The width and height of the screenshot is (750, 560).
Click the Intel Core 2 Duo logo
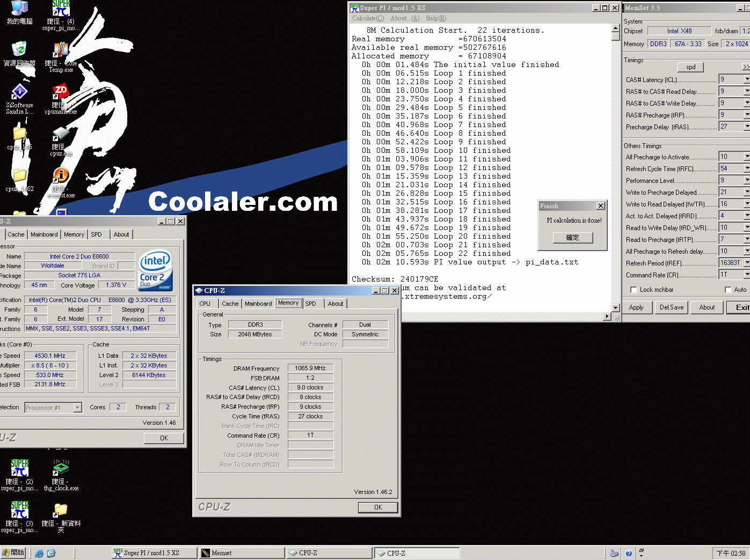click(155, 270)
